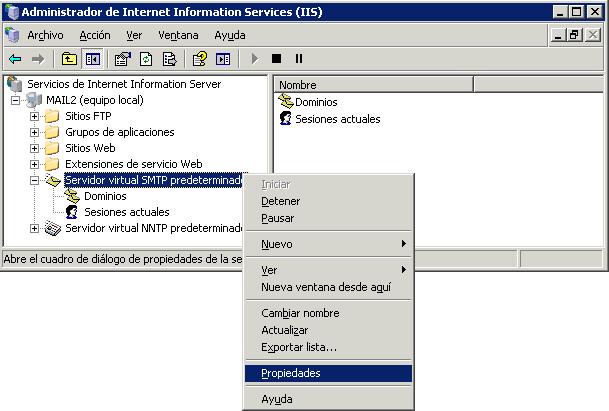Choose Detener in the context menu
This screenshot has width=609, height=411.
[x=328, y=201]
